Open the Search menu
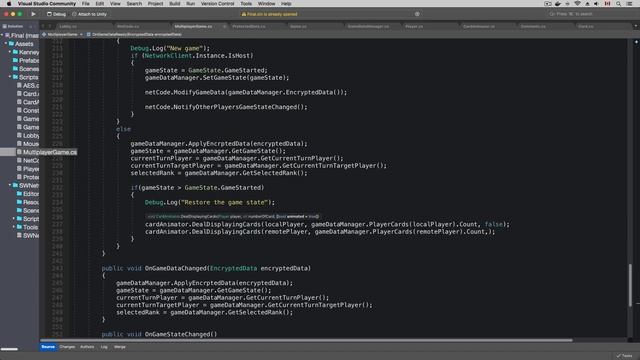 134,3
